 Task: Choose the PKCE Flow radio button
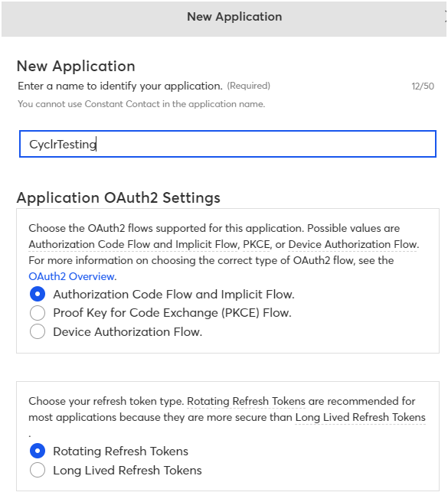tap(38, 313)
